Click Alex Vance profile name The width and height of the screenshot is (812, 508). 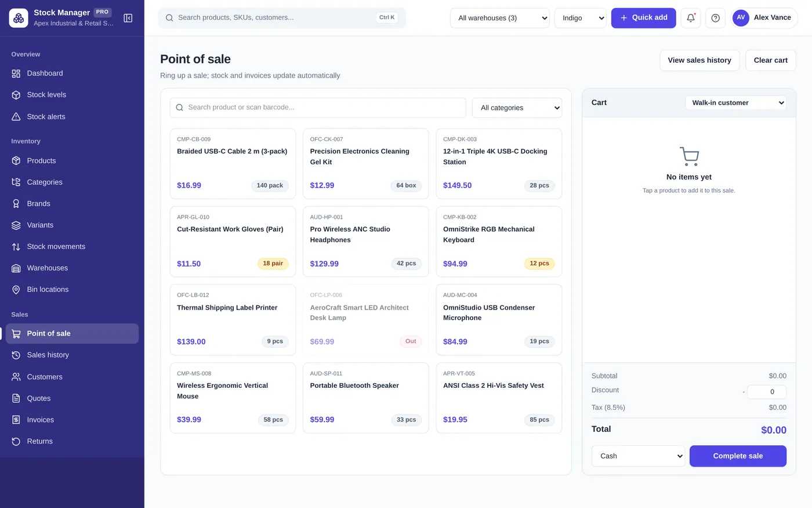773,17
